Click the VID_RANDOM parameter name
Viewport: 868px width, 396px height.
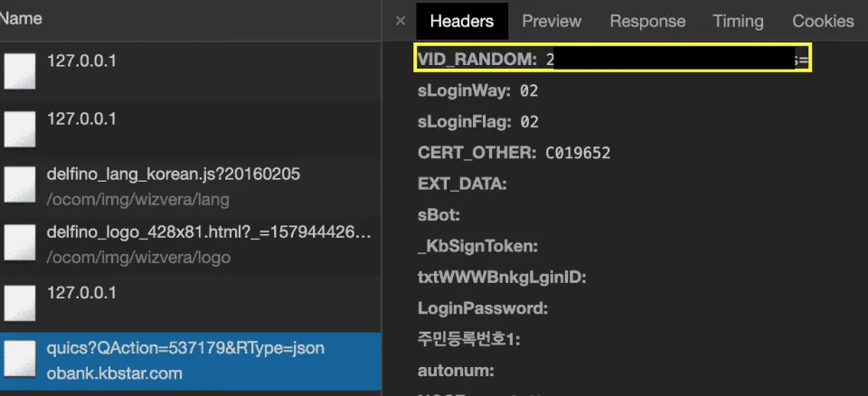point(477,60)
